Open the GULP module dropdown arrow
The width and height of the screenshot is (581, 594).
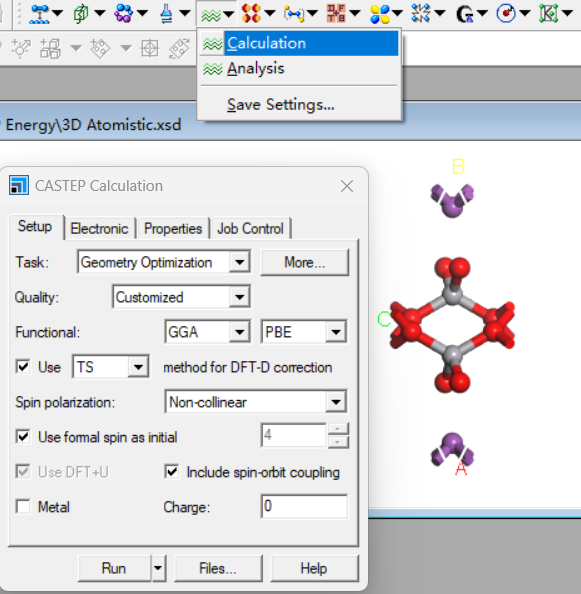(483, 14)
